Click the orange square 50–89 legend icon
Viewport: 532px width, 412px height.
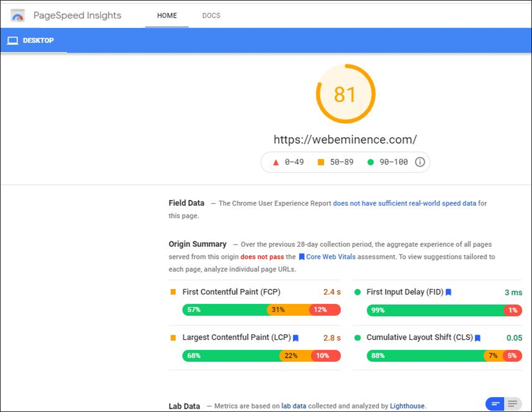click(321, 162)
